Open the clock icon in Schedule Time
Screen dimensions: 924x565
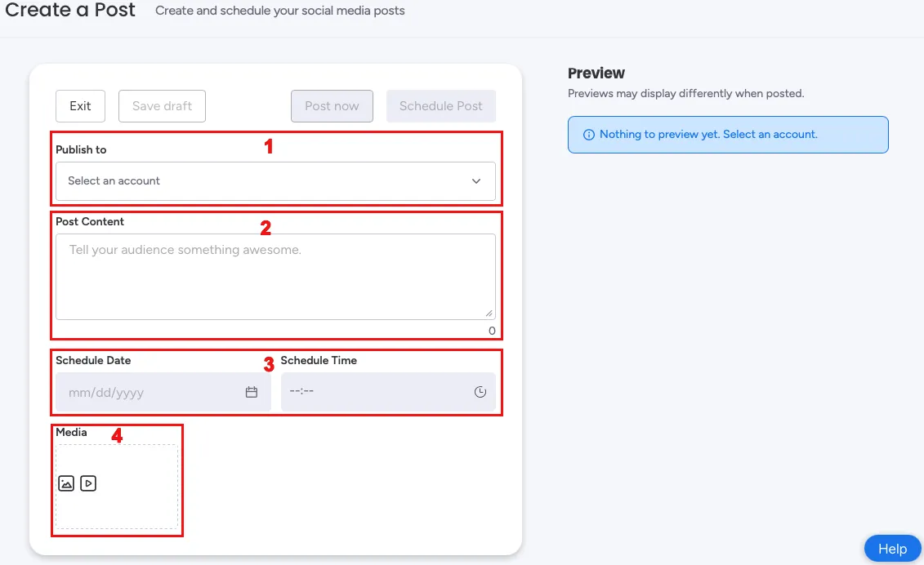coord(480,392)
